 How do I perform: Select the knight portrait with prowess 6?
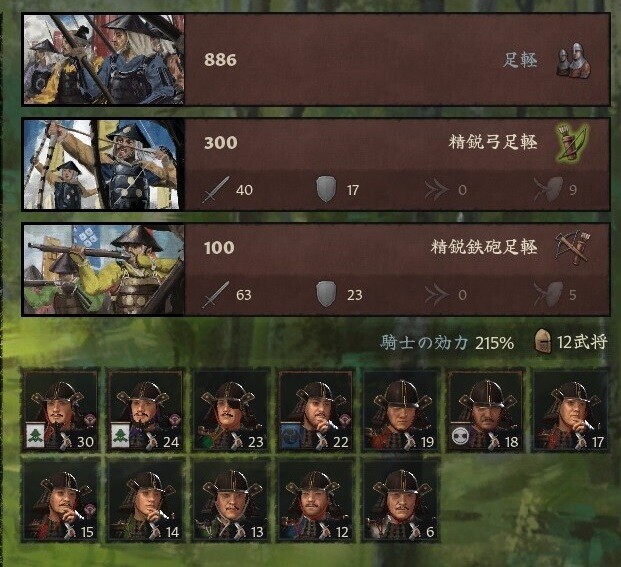[x=400, y=501]
